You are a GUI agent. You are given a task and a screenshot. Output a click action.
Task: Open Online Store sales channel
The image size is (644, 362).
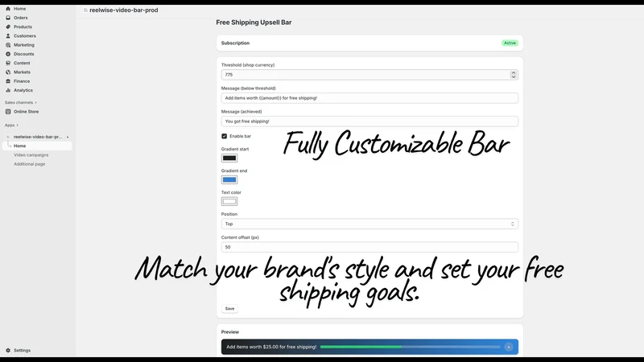coord(26,111)
